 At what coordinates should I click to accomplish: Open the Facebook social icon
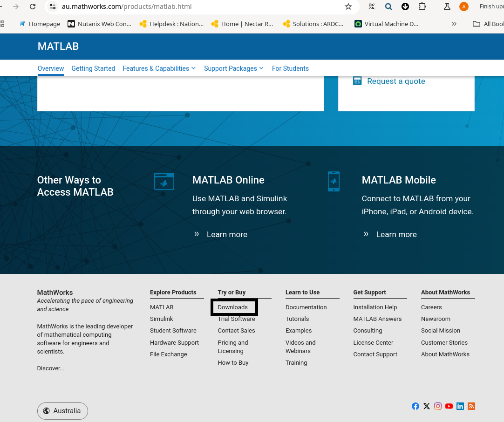tap(415, 406)
